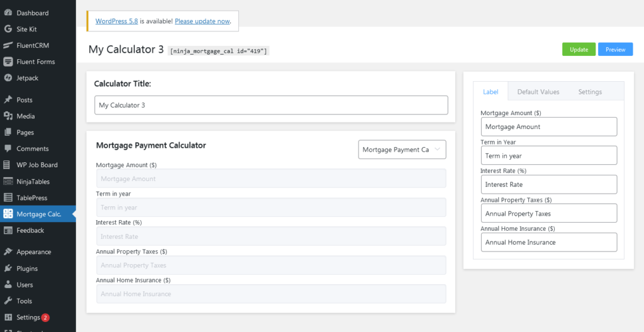
Task: Click the green Update button
Action: [x=579, y=49]
